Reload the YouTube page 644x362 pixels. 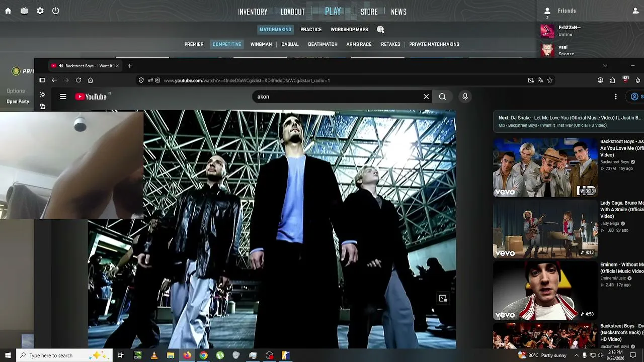click(x=78, y=80)
